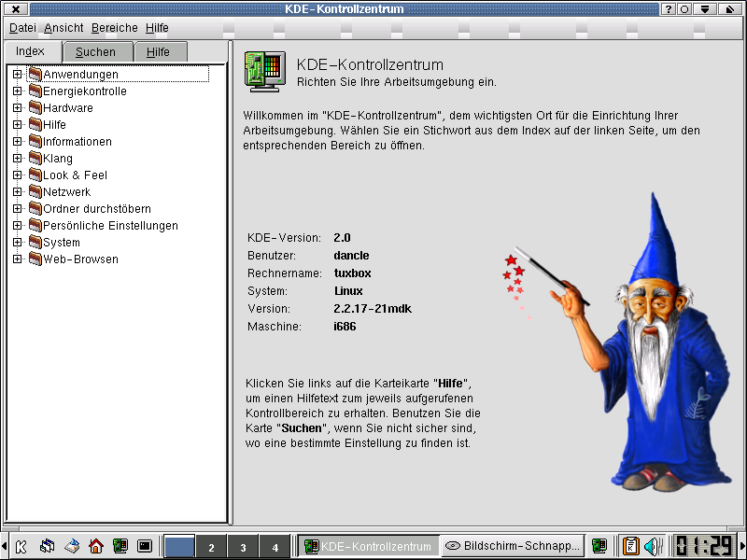Switch to the Suchen tab
The image size is (747, 560).
point(96,52)
